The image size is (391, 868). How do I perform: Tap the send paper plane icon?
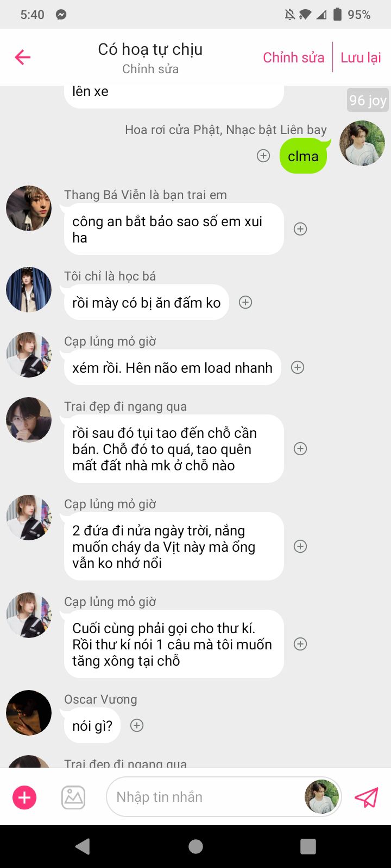pyautogui.click(x=366, y=797)
